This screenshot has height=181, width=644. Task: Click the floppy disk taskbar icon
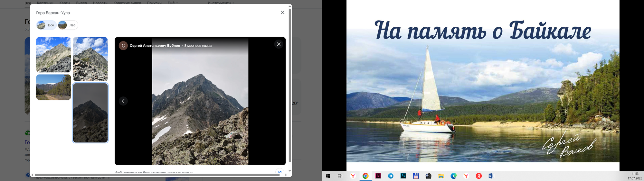[x=416, y=176]
